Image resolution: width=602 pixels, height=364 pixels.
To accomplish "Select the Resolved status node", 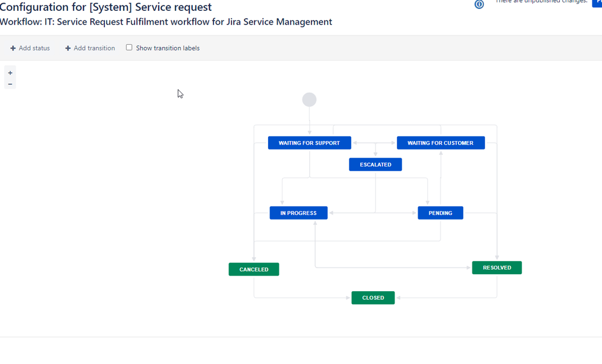I will (x=497, y=268).
